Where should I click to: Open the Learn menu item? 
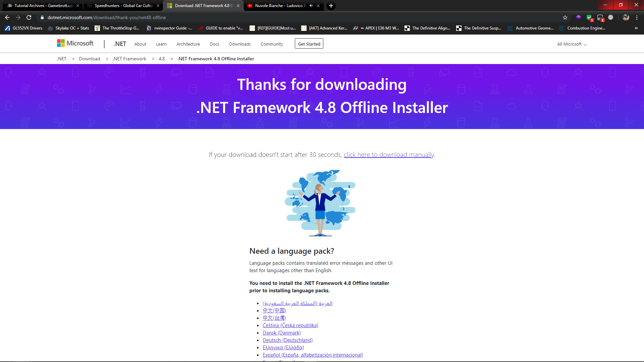point(161,44)
